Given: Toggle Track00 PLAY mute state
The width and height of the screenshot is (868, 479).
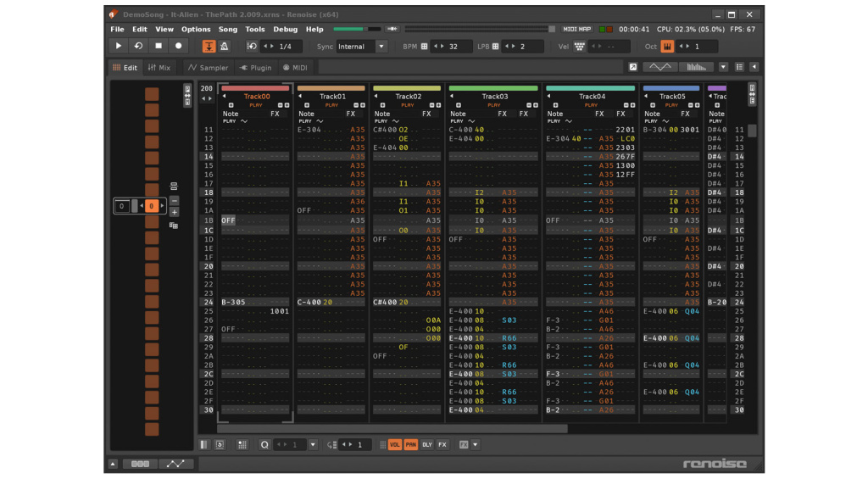Looking at the screenshot, I should pyautogui.click(x=256, y=105).
